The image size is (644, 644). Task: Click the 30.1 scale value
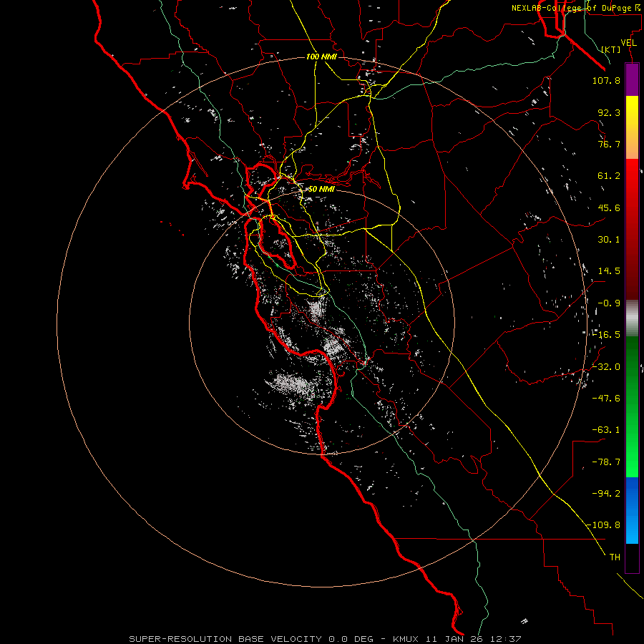609,240
